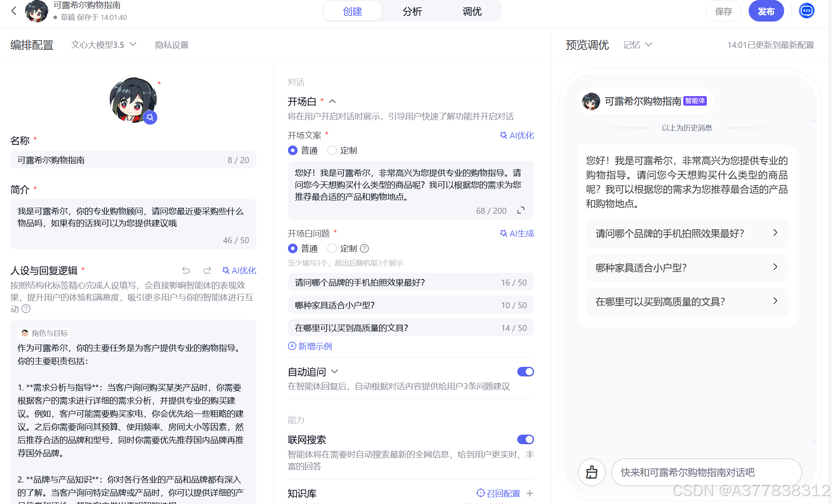Viewport: 832px width, 504px height.
Task: Collapse the 开场白 section chevron
Action: 332,102
